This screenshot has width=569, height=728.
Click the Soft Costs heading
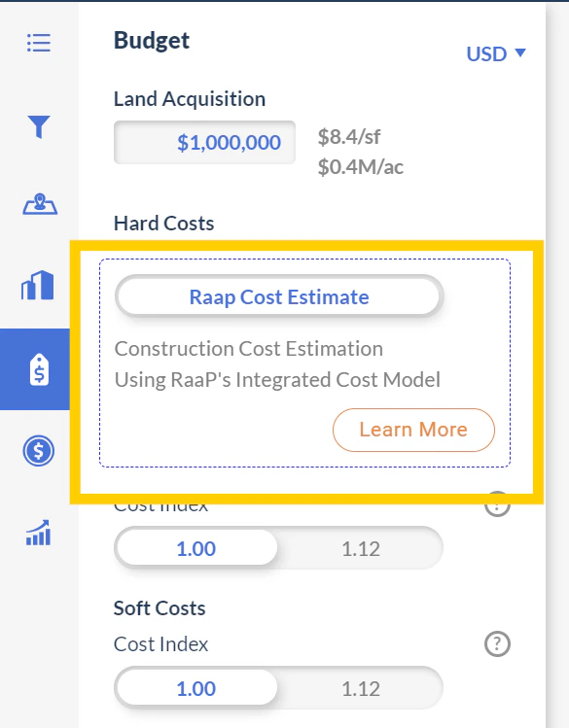pyautogui.click(x=160, y=608)
